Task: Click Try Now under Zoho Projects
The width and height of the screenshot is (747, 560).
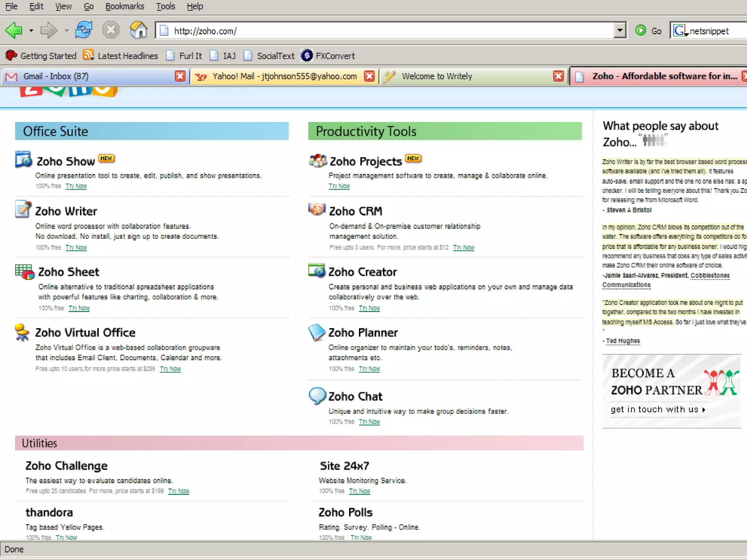Action: tap(339, 186)
